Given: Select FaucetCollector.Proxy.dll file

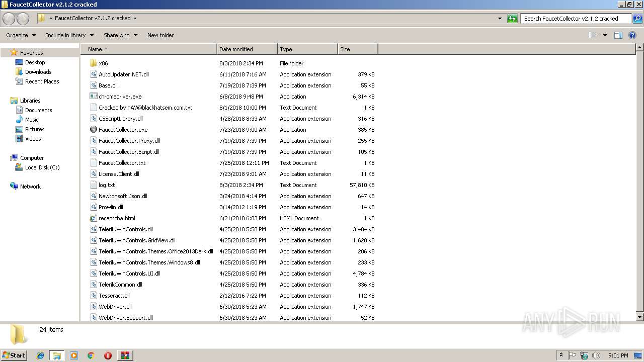Looking at the screenshot, I should [x=129, y=141].
